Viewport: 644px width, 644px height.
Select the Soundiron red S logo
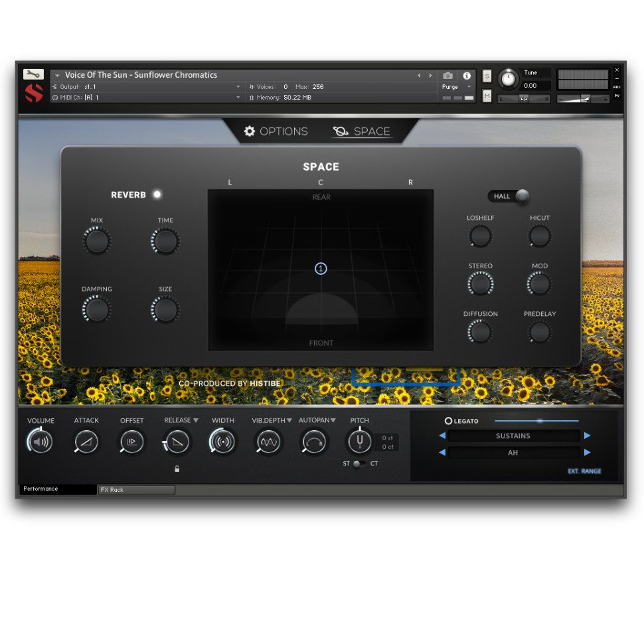click(34, 92)
